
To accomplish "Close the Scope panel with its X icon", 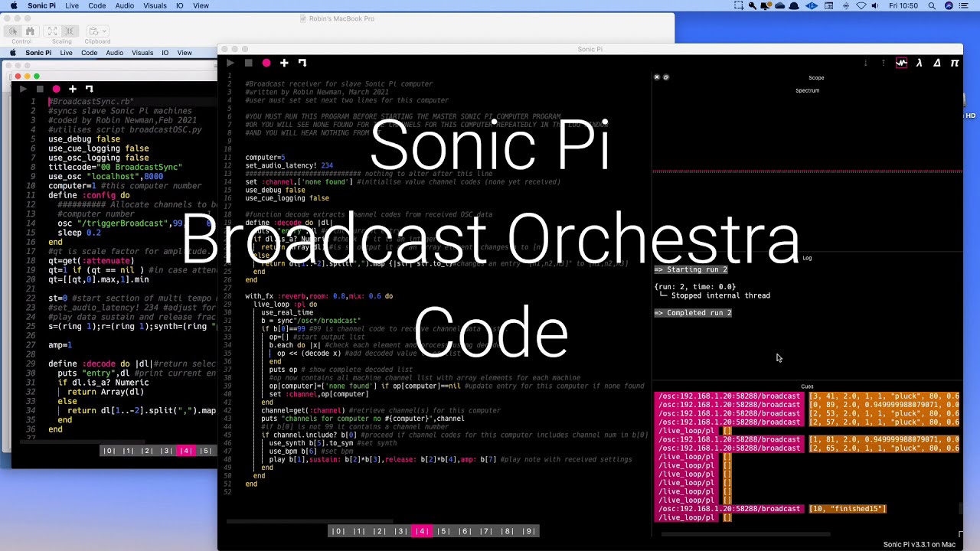I will 656,77.
